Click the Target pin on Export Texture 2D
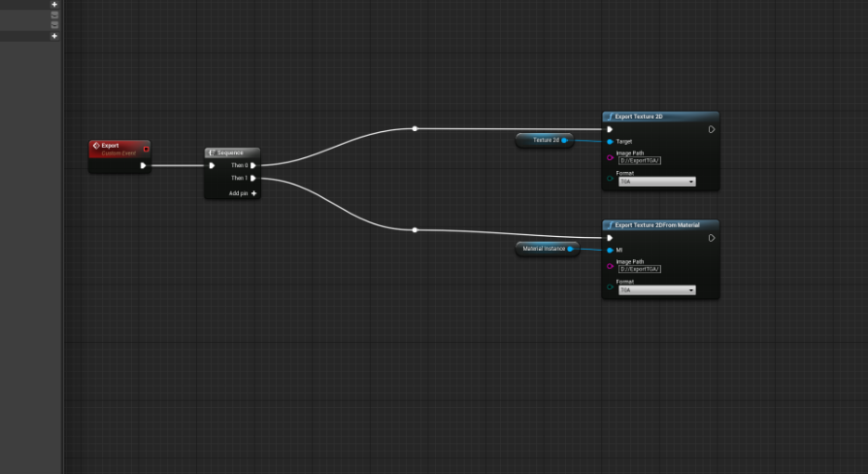868x474 pixels. tap(610, 141)
